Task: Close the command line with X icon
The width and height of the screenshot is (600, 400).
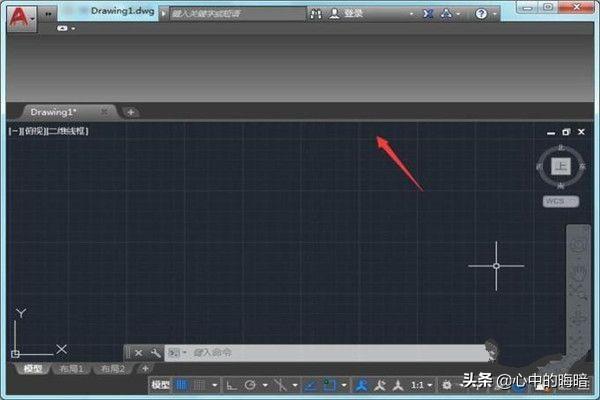Action: [138, 353]
